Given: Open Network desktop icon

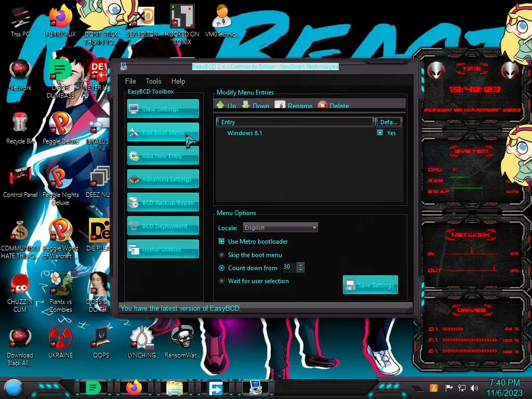Looking at the screenshot, I should coord(20,75).
